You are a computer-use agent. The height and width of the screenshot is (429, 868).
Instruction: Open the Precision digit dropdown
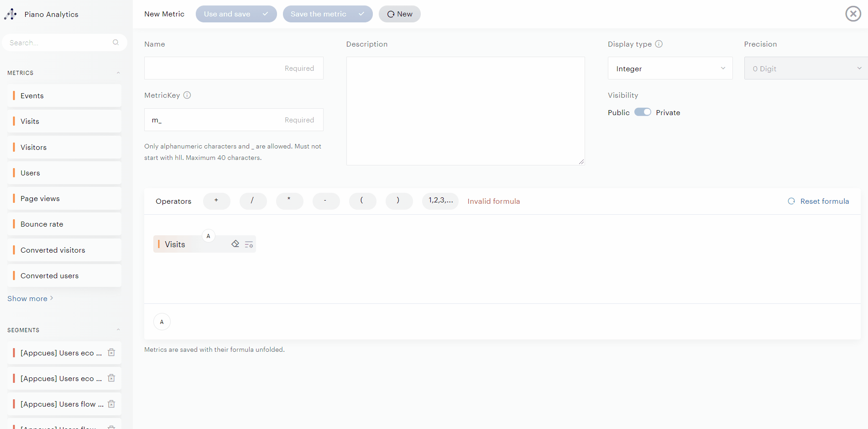pos(805,69)
